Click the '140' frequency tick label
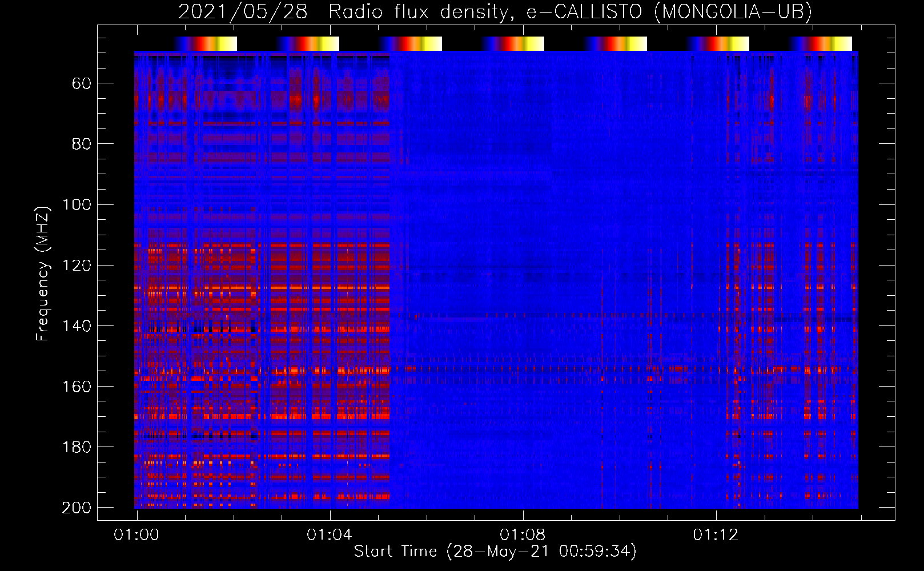 (77, 325)
